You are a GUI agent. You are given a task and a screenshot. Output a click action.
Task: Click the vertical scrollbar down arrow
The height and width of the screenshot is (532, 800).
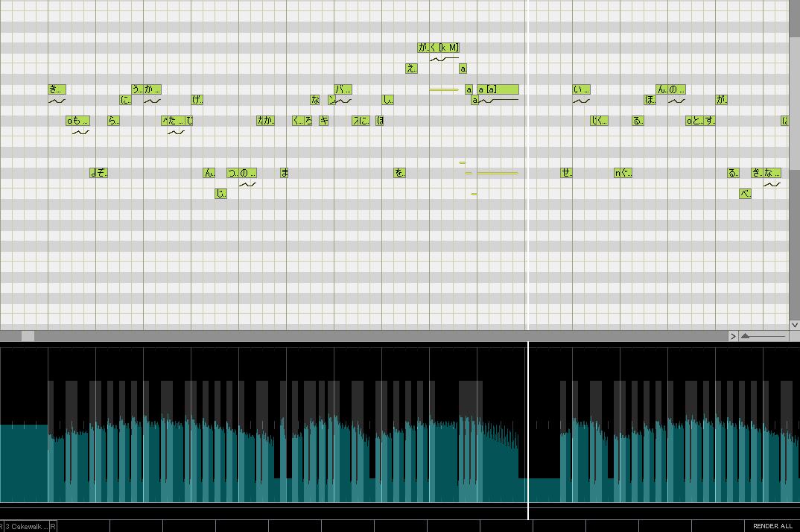tap(794, 325)
